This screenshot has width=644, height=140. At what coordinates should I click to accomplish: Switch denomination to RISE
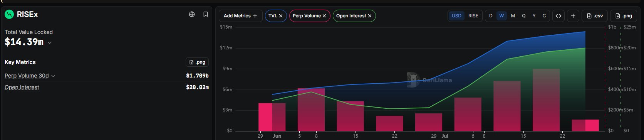click(473, 16)
